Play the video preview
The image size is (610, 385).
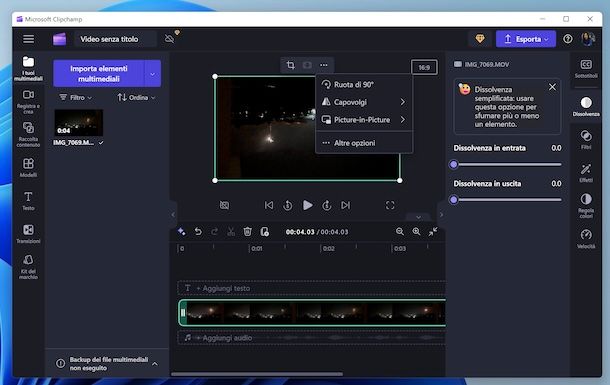[x=307, y=205]
